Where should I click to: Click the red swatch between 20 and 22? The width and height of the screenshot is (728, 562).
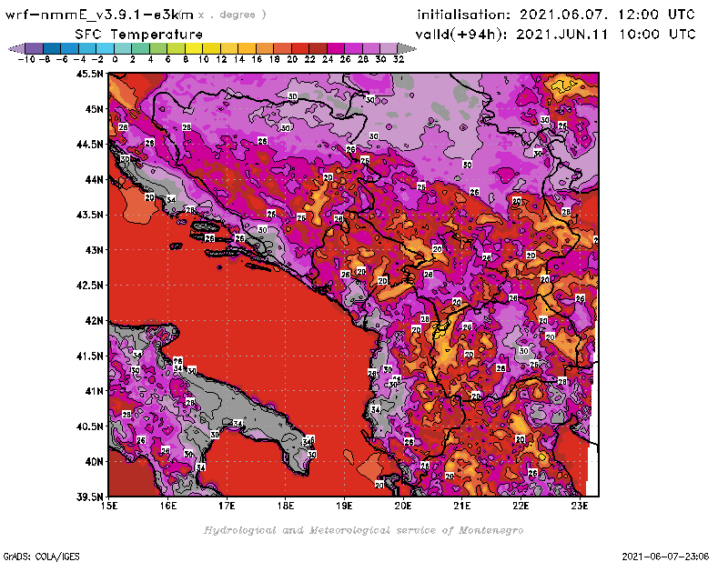301,48
